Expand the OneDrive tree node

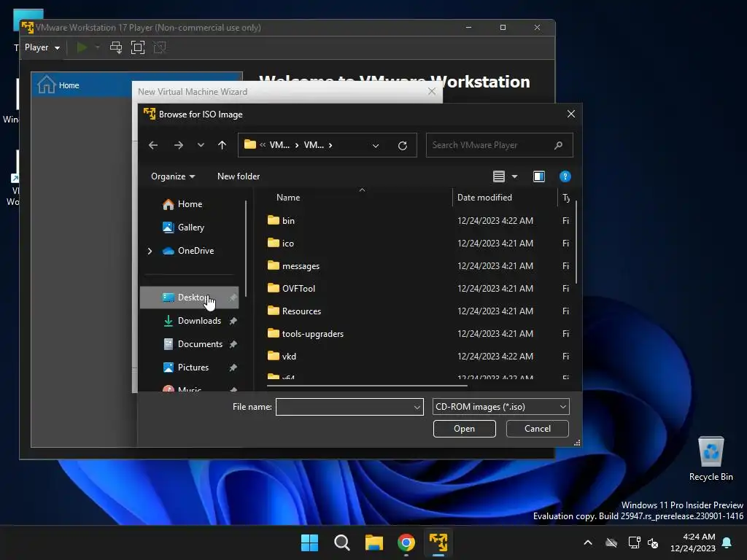(150, 251)
